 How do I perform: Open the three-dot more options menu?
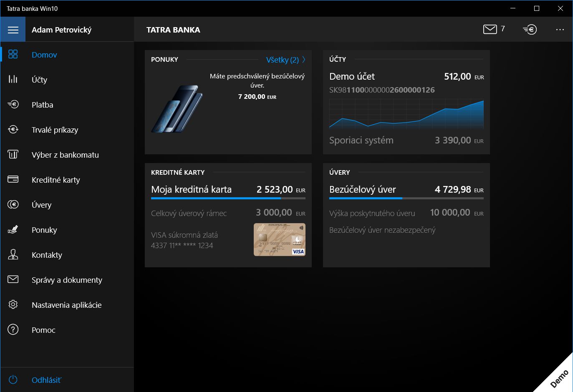click(x=560, y=30)
